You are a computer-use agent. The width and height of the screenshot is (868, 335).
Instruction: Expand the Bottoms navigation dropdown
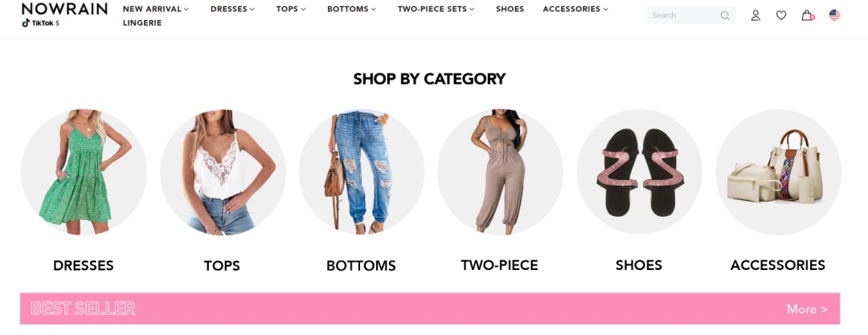(x=351, y=9)
